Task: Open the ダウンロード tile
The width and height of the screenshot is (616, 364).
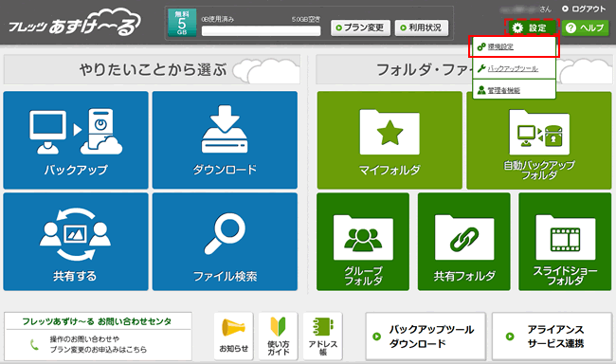Action: [225, 140]
